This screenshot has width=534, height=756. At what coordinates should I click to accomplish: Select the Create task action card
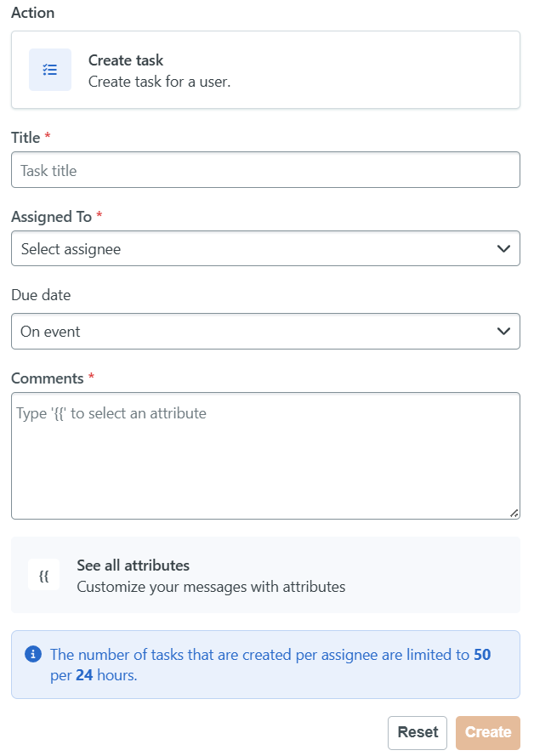pyautogui.click(x=265, y=70)
